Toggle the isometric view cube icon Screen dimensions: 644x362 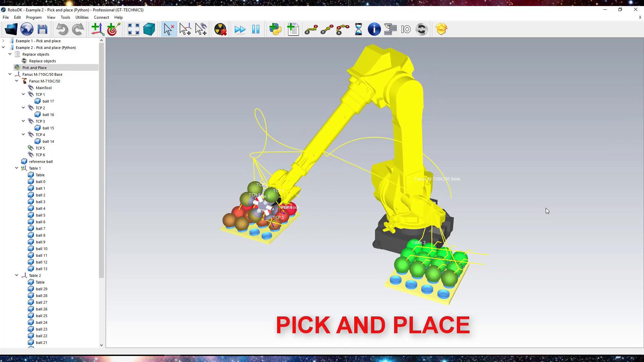[149, 29]
